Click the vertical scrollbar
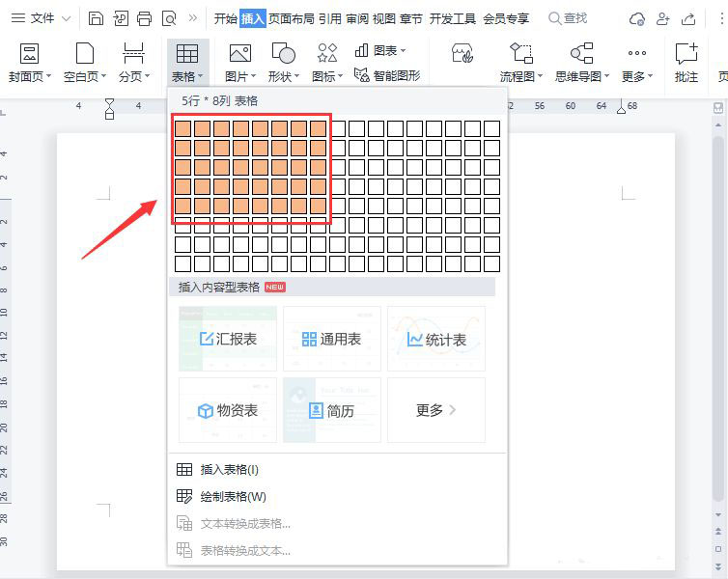Screen dimensions: 728x579 coord(718,318)
